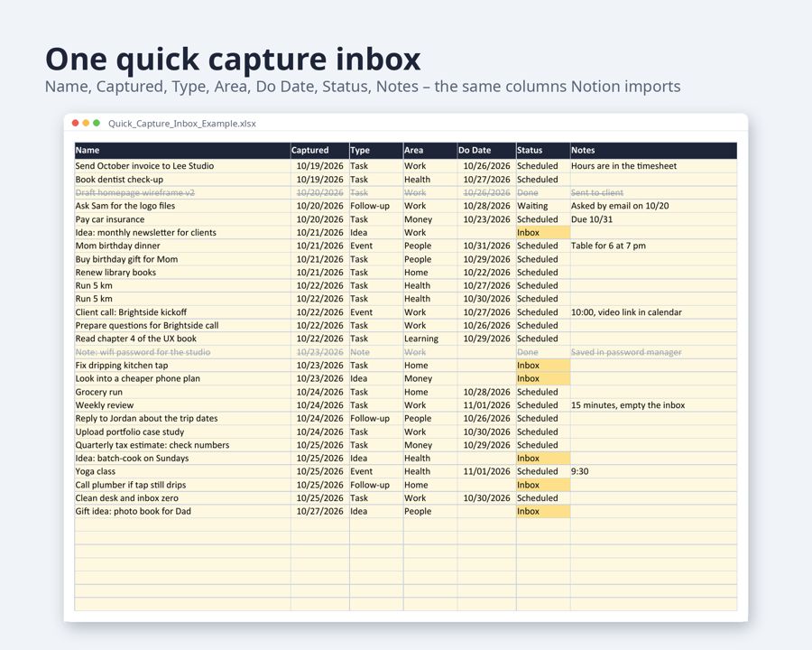Click cell 'Ask Sam for the logo files'
This screenshot has width=812, height=650.
(183, 206)
